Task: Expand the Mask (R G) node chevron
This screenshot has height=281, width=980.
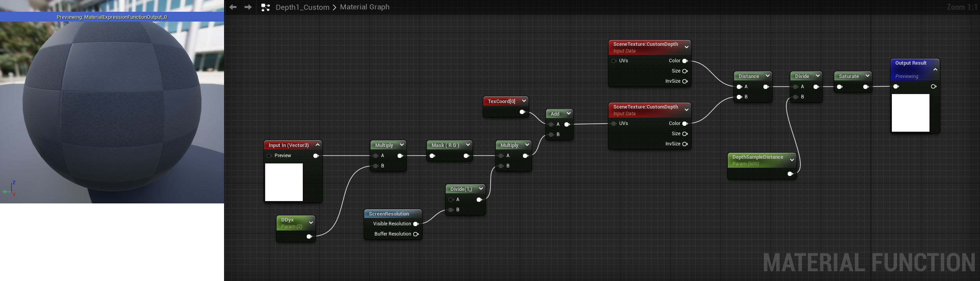Action: tap(468, 145)
